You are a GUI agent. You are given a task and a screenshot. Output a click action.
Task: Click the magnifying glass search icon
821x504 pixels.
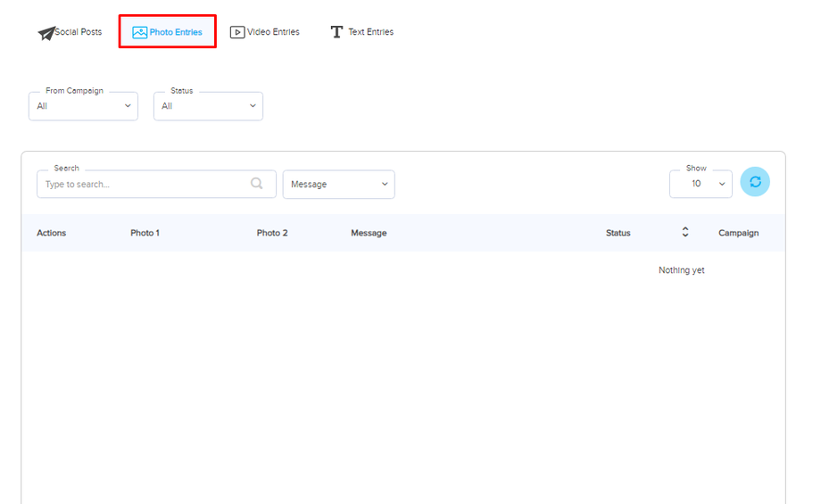[x=257, y=183]
